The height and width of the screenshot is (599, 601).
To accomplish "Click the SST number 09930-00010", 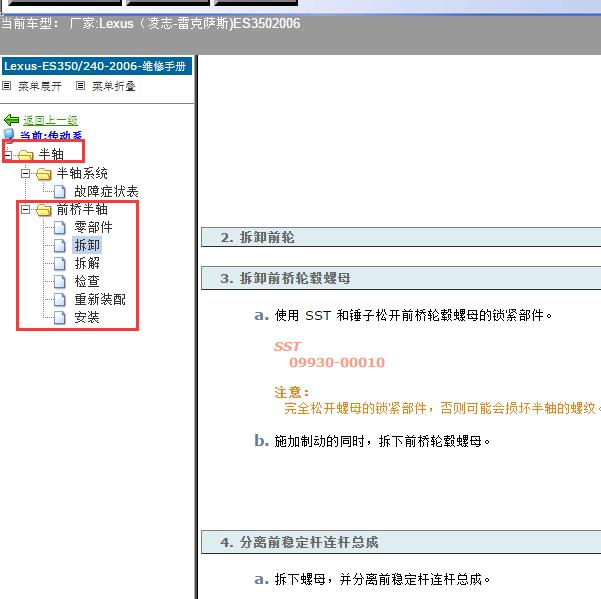I will tap(337, 363).
